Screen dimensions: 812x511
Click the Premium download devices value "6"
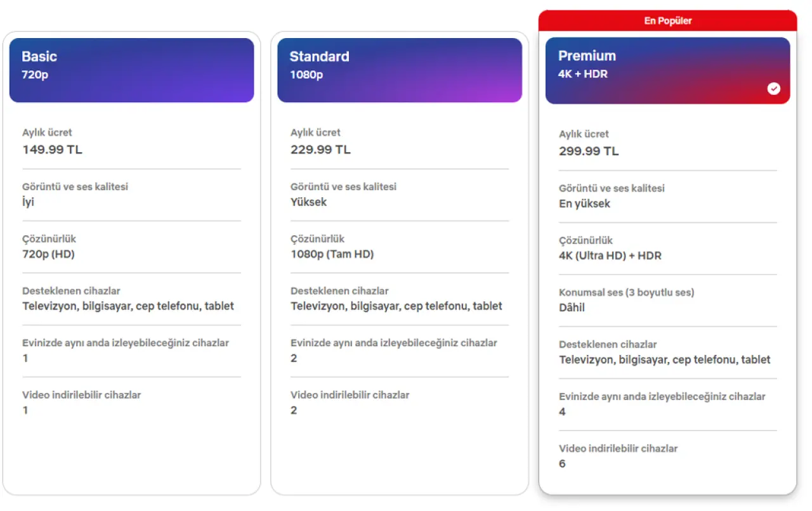(x=562, y=463)
